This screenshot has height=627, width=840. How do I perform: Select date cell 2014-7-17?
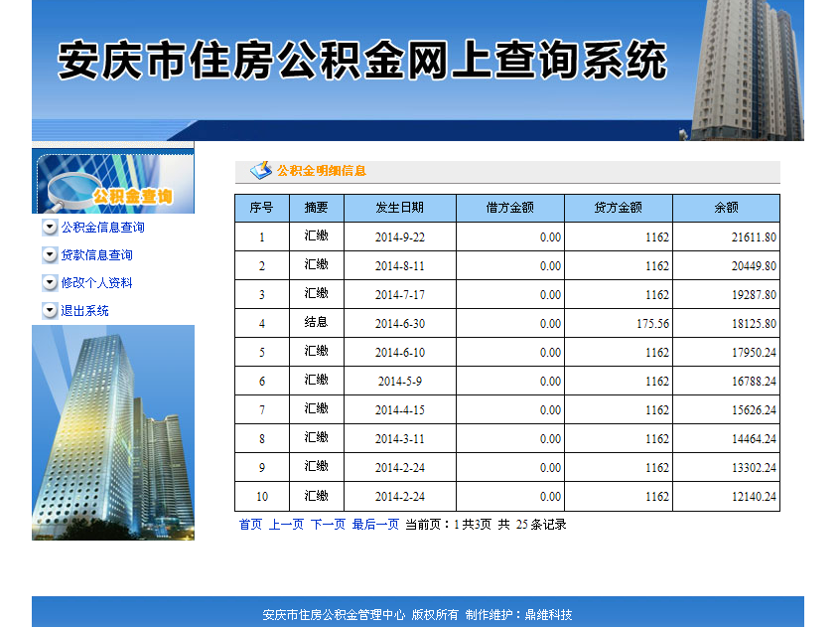pos(400,295)
